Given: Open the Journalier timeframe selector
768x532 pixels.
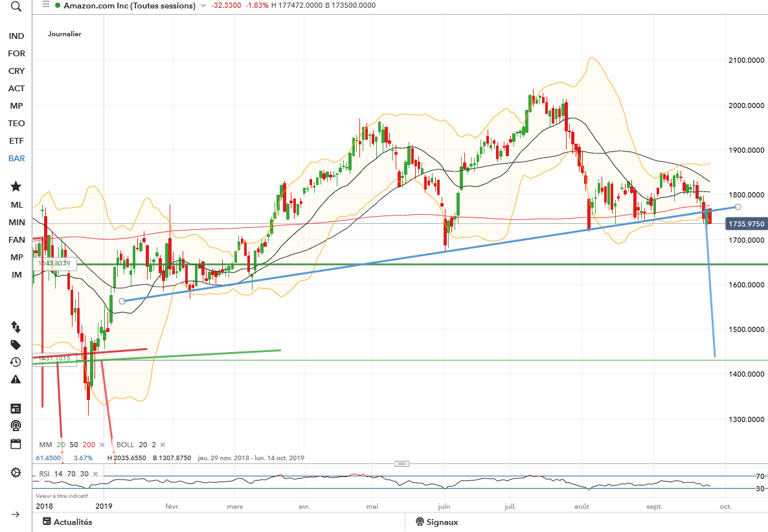Looking at the screenshot, I should 65,34.
